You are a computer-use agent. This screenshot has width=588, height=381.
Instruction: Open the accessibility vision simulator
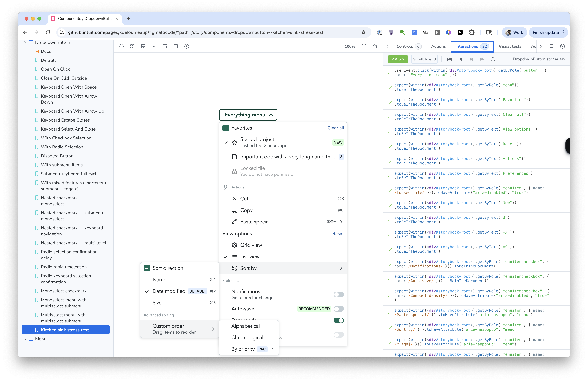pyautogui.click(x=186, y=46)
